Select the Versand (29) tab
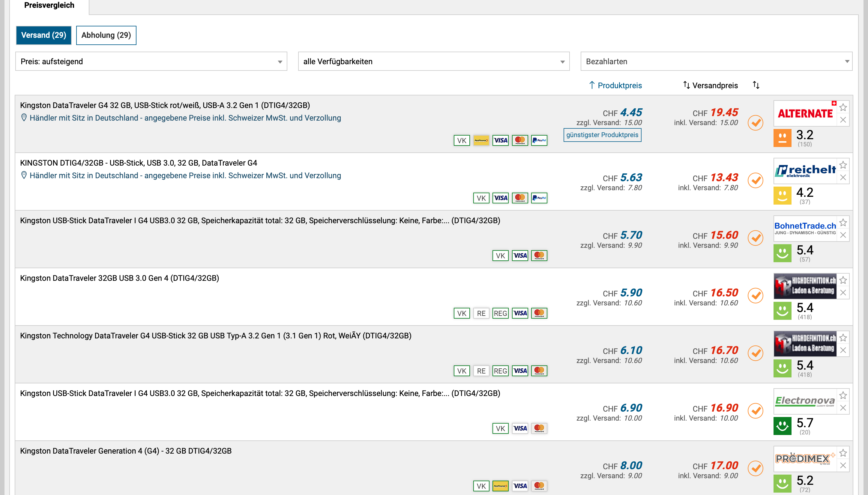This screenshot has width=868, height=495. coord(43,35)
